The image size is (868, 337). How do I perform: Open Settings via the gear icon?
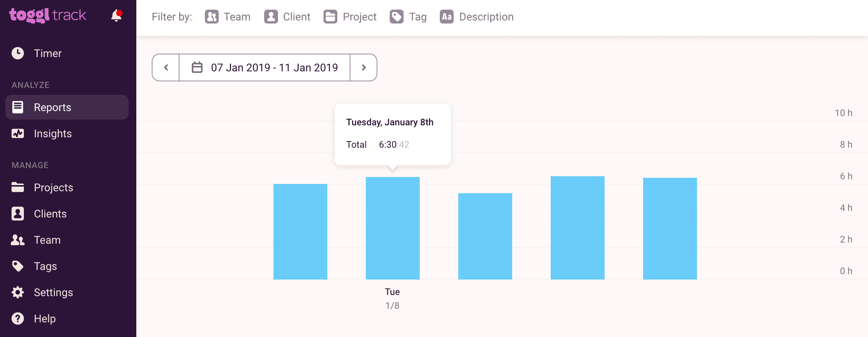18,292
